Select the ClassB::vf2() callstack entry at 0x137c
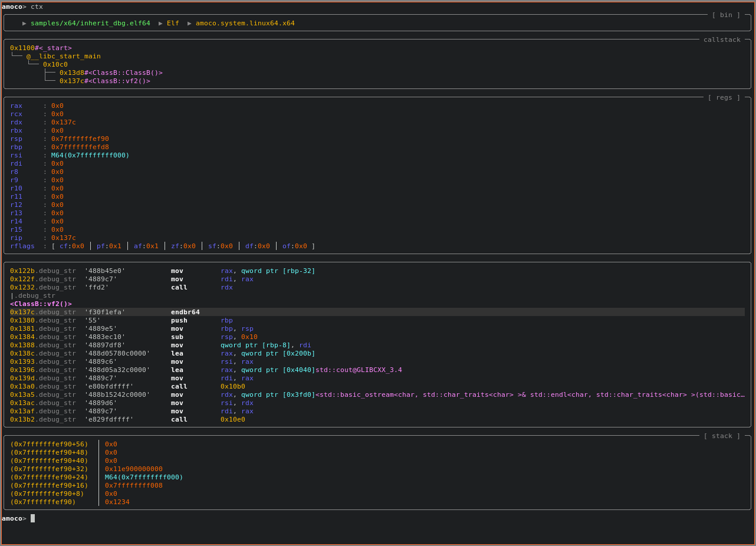This screenshot has height=546, width=756. point(104,81)
